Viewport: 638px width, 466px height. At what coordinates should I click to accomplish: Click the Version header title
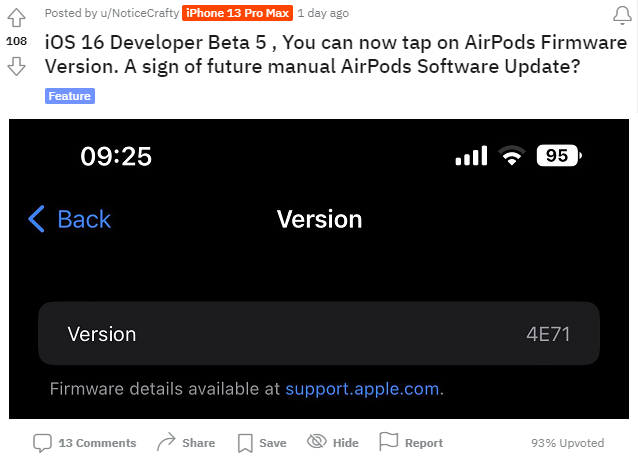coord(319,219)
